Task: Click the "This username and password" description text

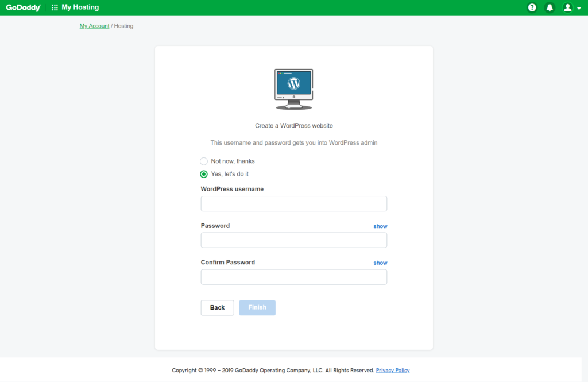Action: pos(293,142)
